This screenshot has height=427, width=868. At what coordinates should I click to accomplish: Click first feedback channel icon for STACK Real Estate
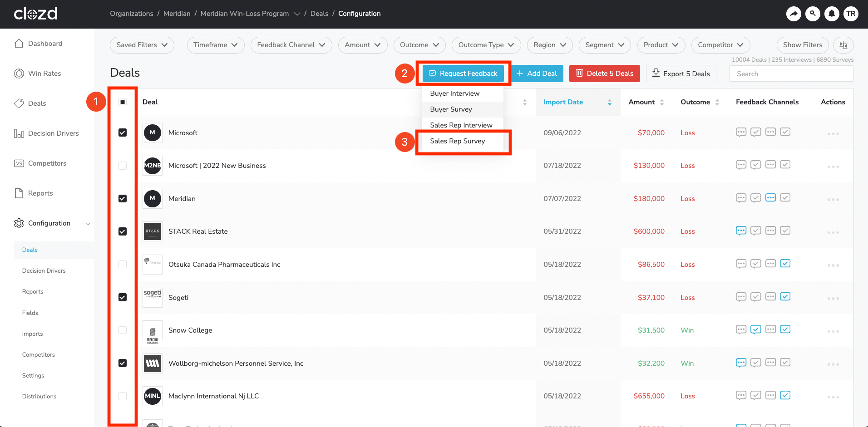click(x=741, y=231)
